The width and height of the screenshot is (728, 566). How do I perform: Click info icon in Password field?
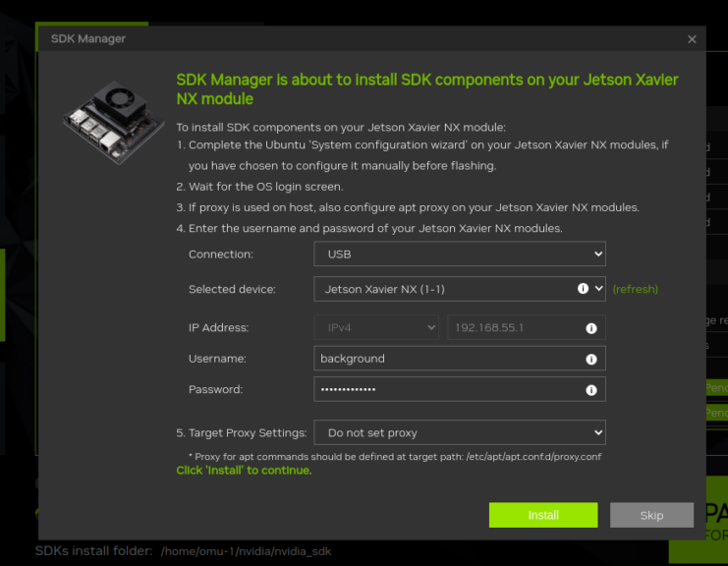(591, 390)
